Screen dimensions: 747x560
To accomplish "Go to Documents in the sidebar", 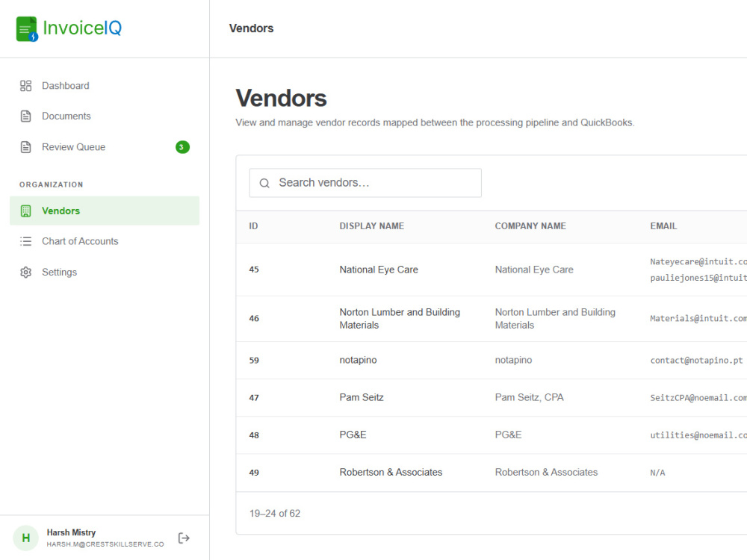I will tap(105, 116).
